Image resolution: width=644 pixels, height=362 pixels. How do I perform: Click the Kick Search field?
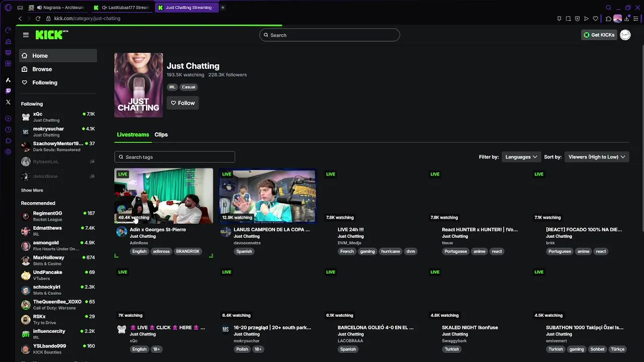tap(330, 35)
